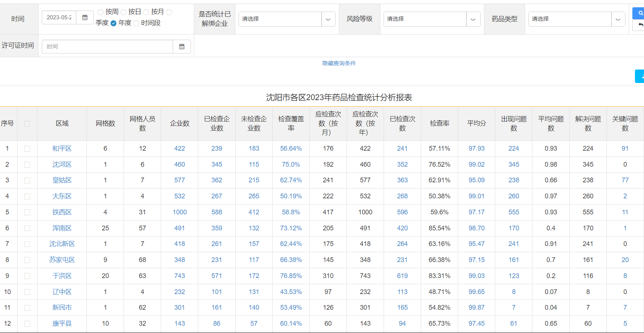Open the 康平县 district link

[62, 324]
